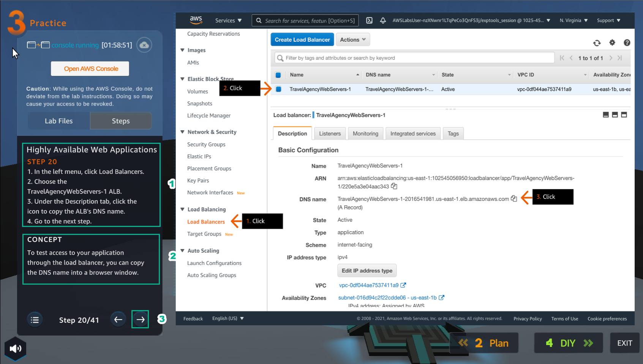643x364 pixels.
Task: Open the Support dropdown menu
Action: point(608,20)
